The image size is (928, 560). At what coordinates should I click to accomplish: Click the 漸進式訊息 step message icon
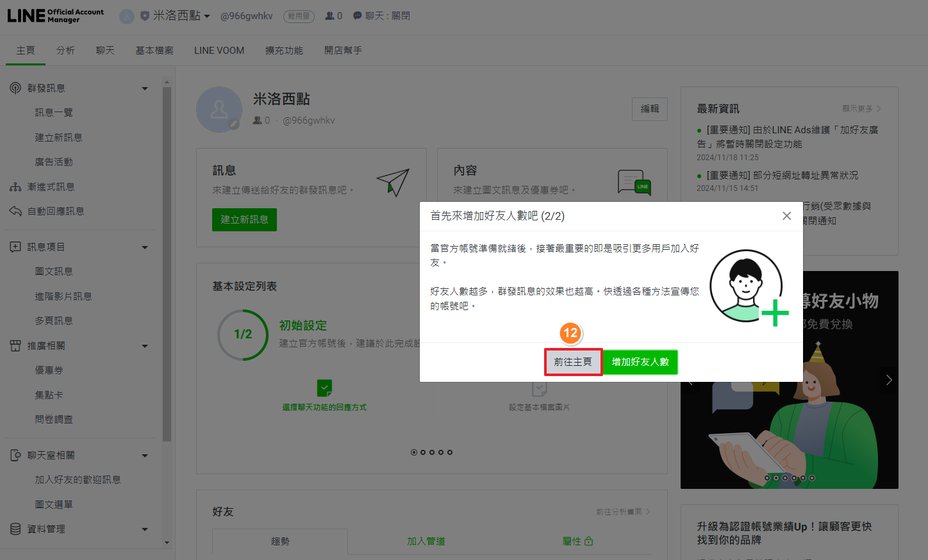coord(15,187)
